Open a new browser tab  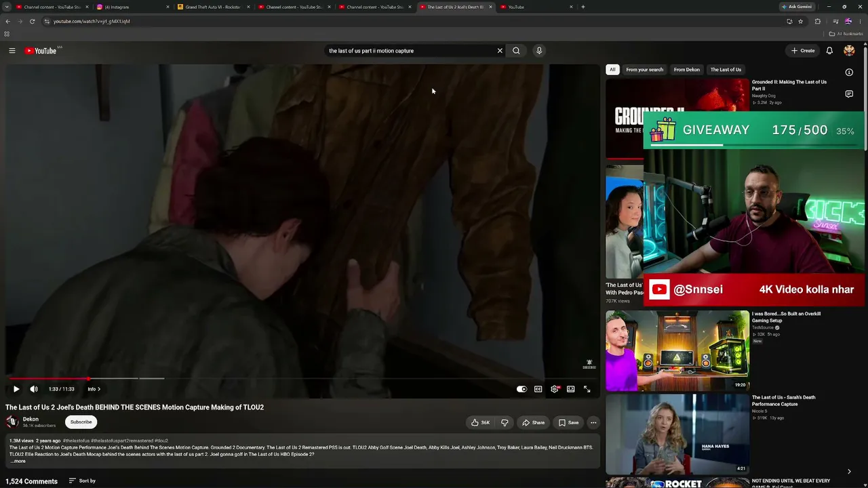583,7
